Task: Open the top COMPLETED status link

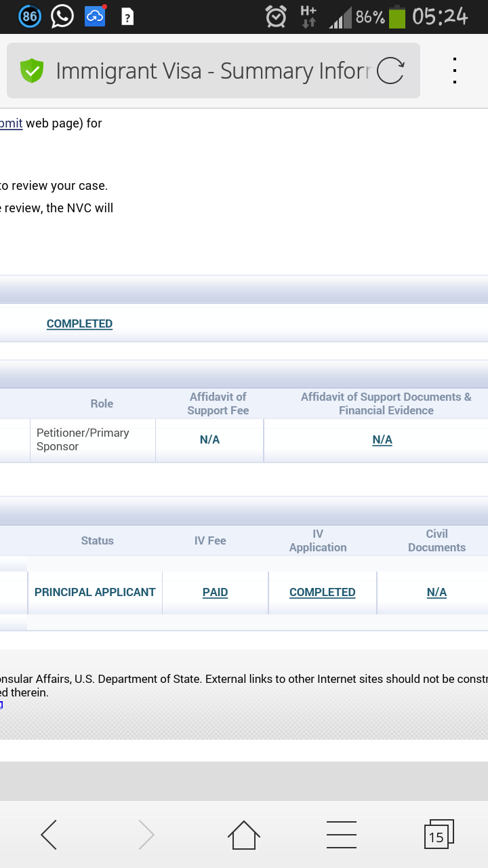Action: (79, 324)
